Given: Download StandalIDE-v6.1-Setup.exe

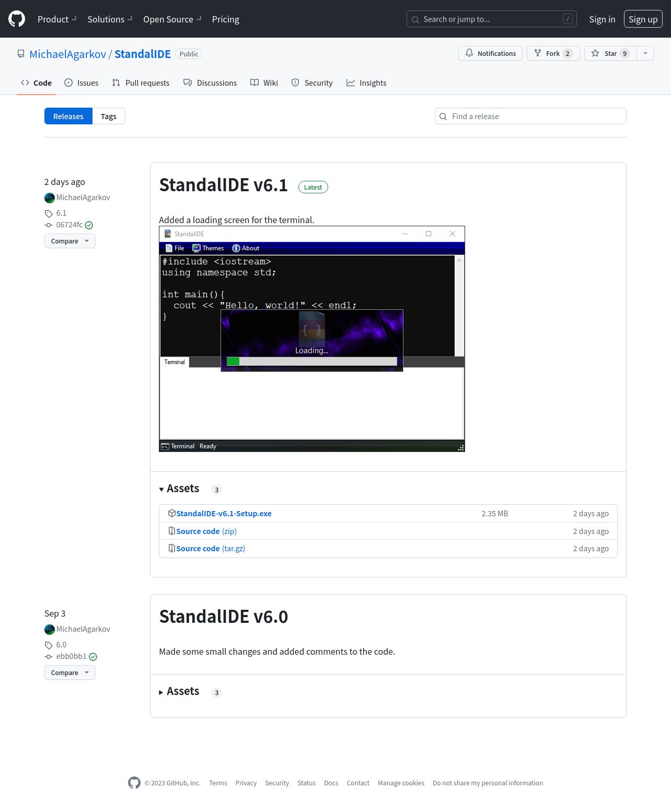Looking at the screenshot, I should [224, 514].
